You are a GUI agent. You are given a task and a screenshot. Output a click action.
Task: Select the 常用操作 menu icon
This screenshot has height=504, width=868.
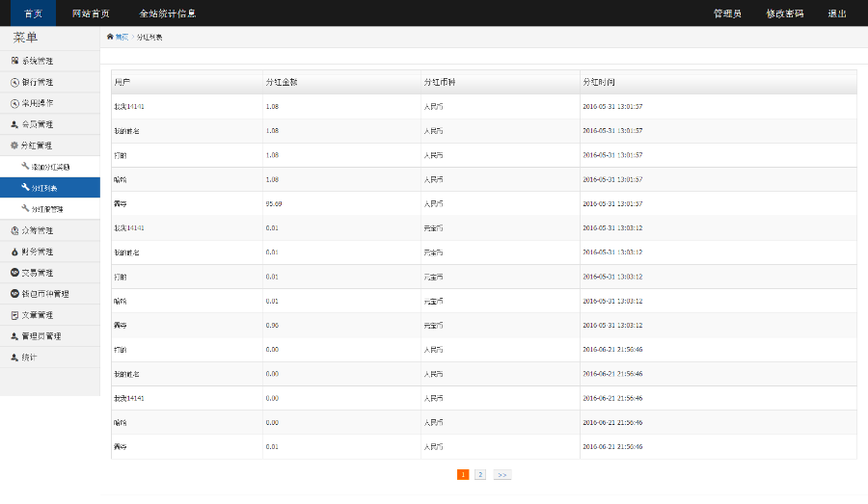click(x=14, y=103)
